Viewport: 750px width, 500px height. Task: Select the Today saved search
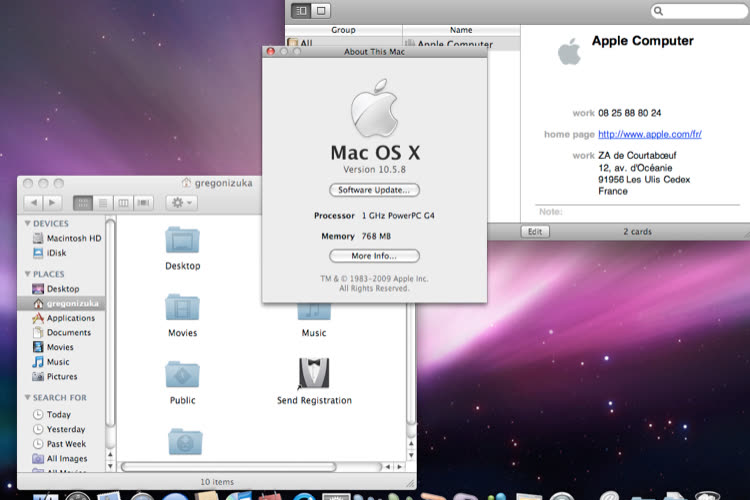[58, 414]
